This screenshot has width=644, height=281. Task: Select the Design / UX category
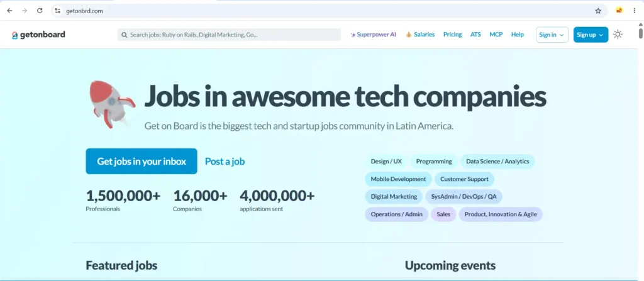point(386,162)
